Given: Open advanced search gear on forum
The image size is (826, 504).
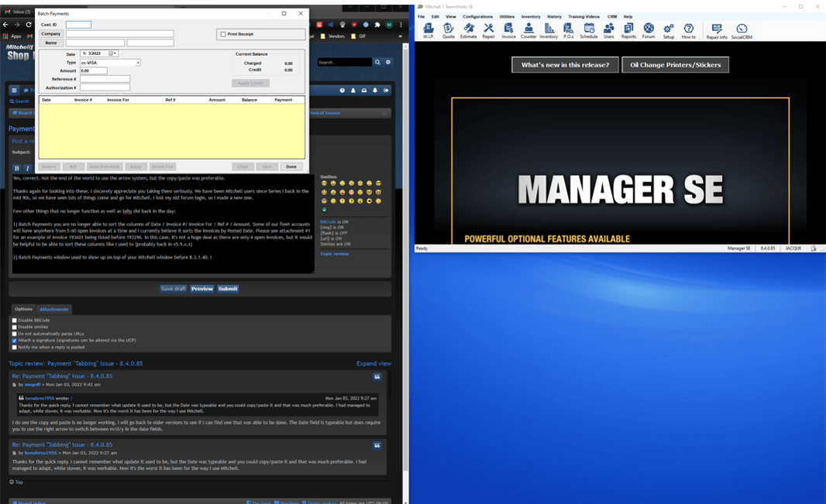Looking at the screenshot, I should [x=388, y=62].
